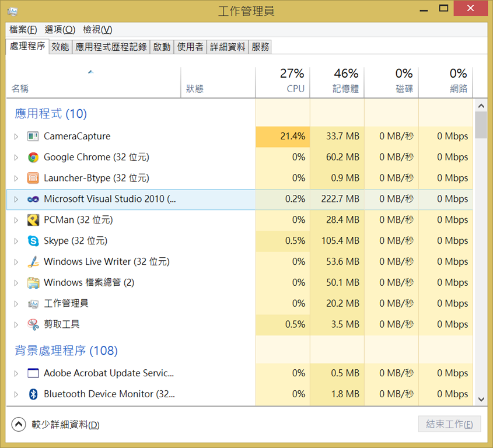Expand Windows 檔案總管 (2) group

tap(16, 283)
